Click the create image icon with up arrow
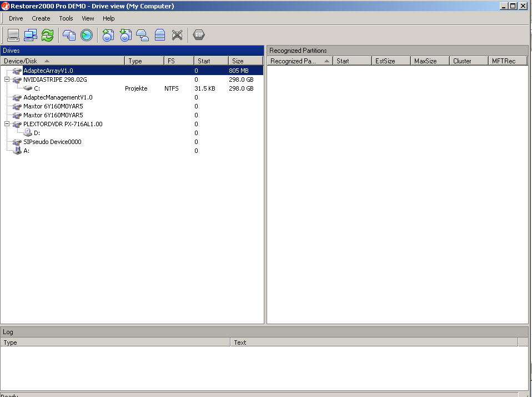Screen dimensions: 532x397 108,35
